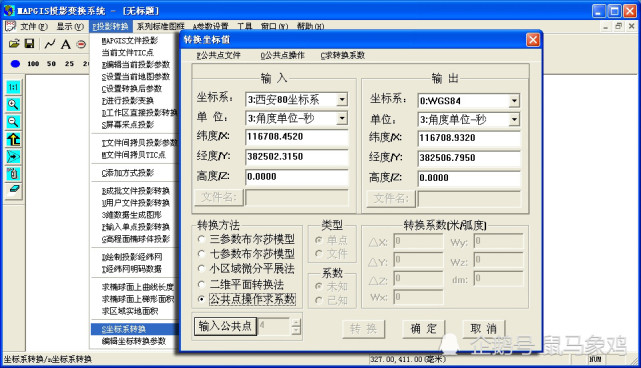Open the 系列标准图框 menu
This screenshot has height=368, width=641.
(x=160, y=27)
